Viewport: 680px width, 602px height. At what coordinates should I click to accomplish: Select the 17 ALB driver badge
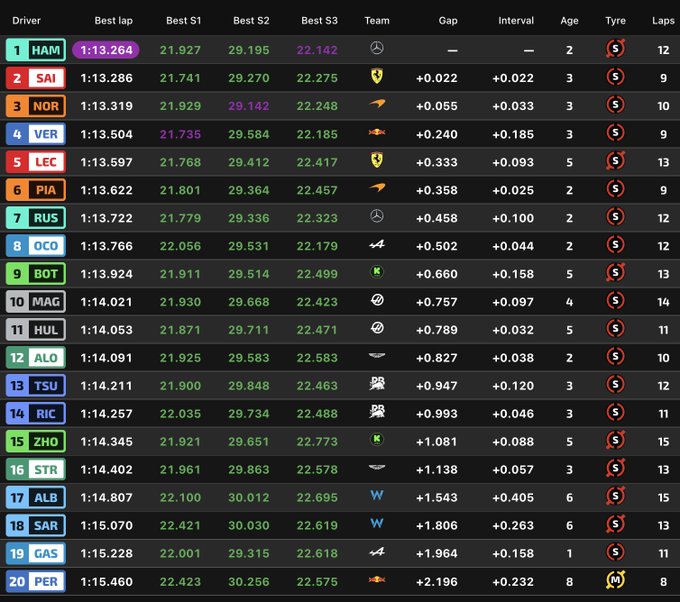tap(36, 497)
